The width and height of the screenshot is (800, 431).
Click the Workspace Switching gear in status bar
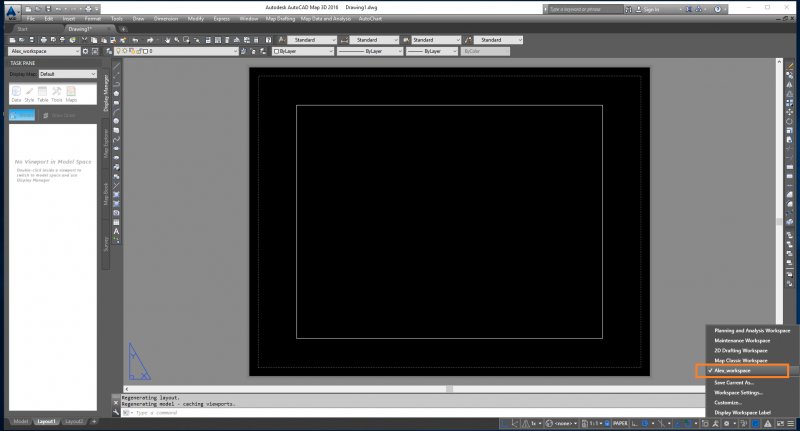727,423
